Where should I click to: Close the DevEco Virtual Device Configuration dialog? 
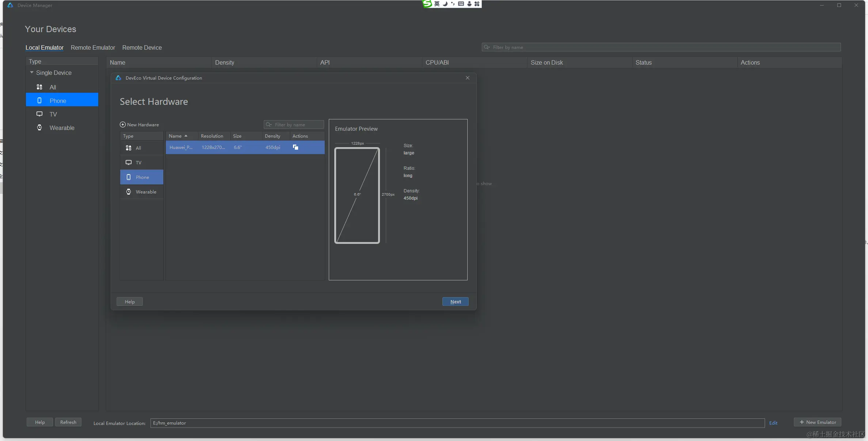[468, 78]
